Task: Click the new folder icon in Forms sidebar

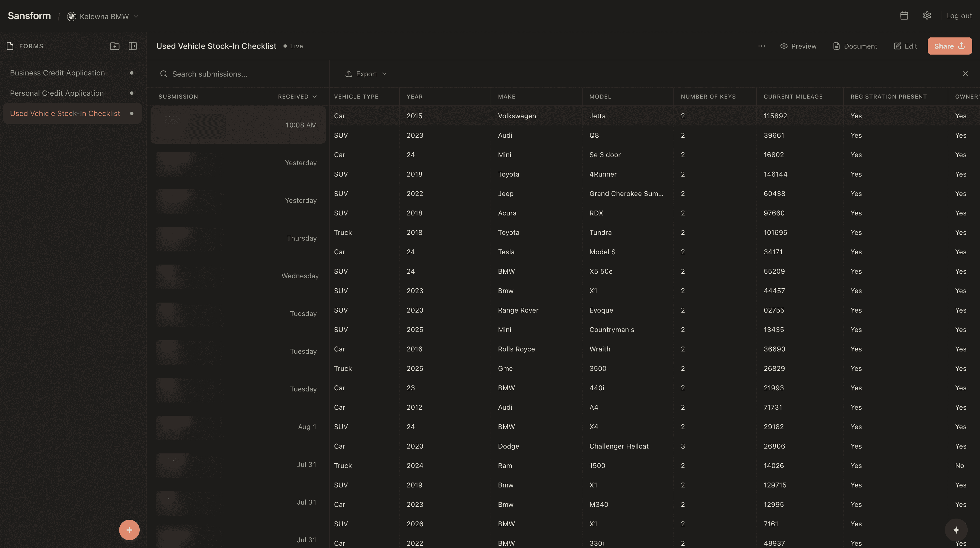Action: 115,46
